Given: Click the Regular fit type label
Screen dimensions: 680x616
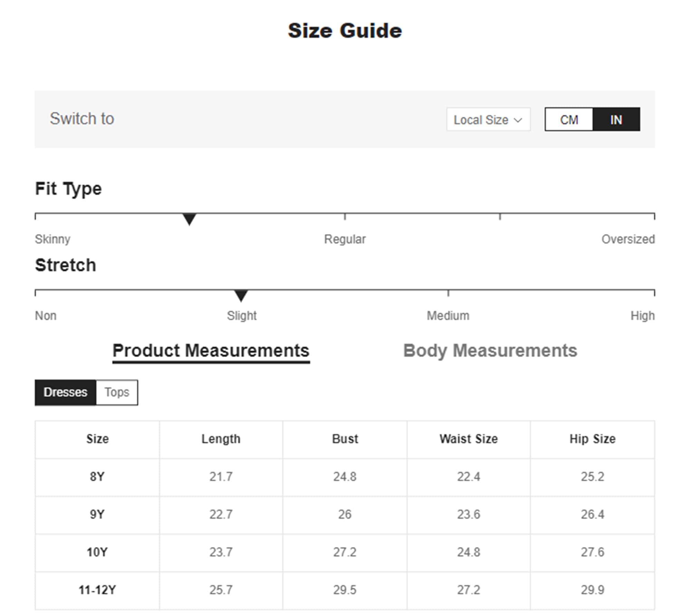Looking at the screenshot, I should (x=344, y=239).
